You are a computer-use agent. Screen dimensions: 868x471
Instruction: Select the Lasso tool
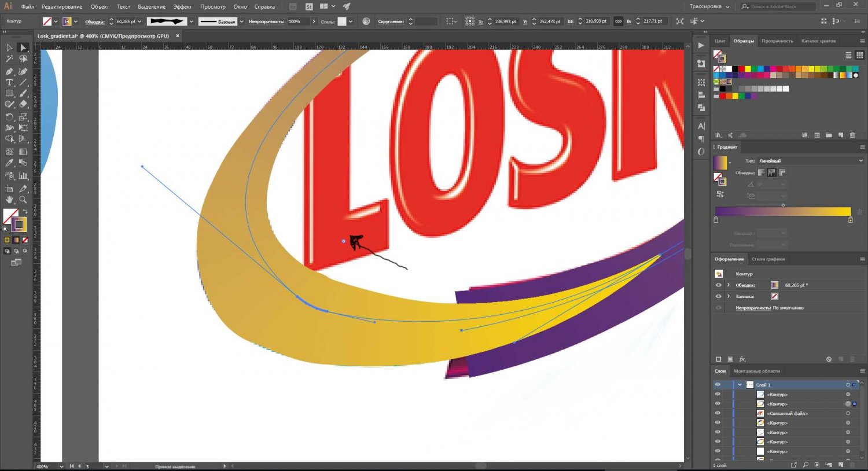coord(23,59)
